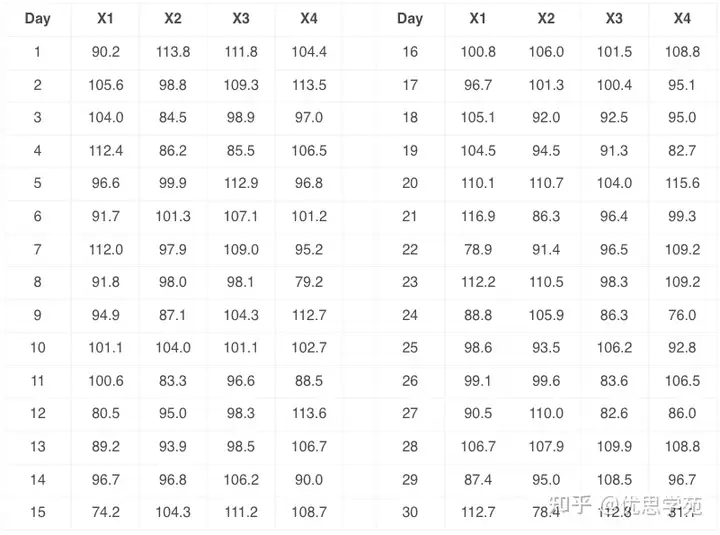Click Day 21's X1 value 116.9
This screenshot has width=720, height=535.
(478, 216)
